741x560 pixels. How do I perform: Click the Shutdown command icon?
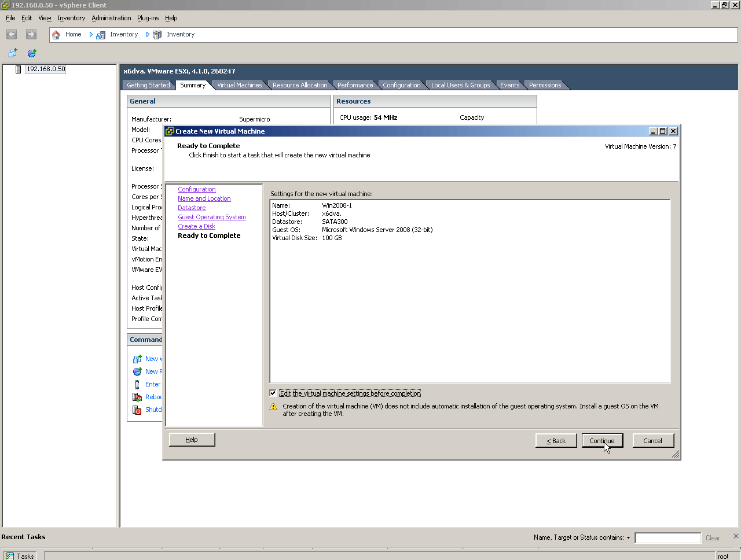(137, 410)
